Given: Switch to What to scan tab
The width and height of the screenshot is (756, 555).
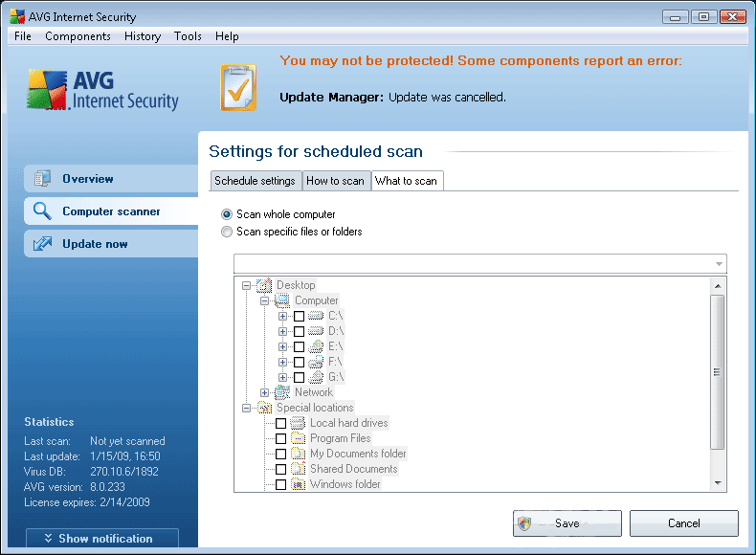Looking at the screenshot, I should 407,181.
